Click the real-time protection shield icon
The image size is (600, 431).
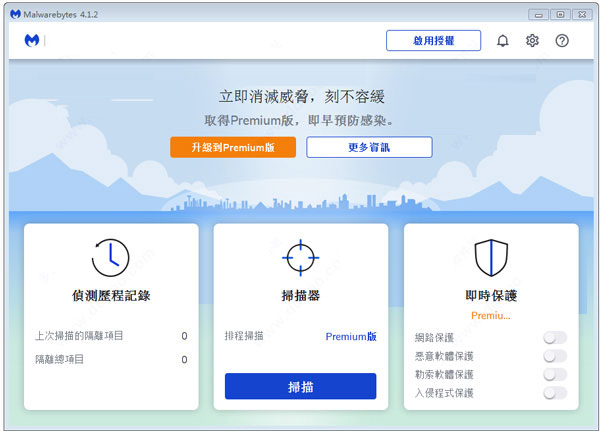(x=491, y=257)
